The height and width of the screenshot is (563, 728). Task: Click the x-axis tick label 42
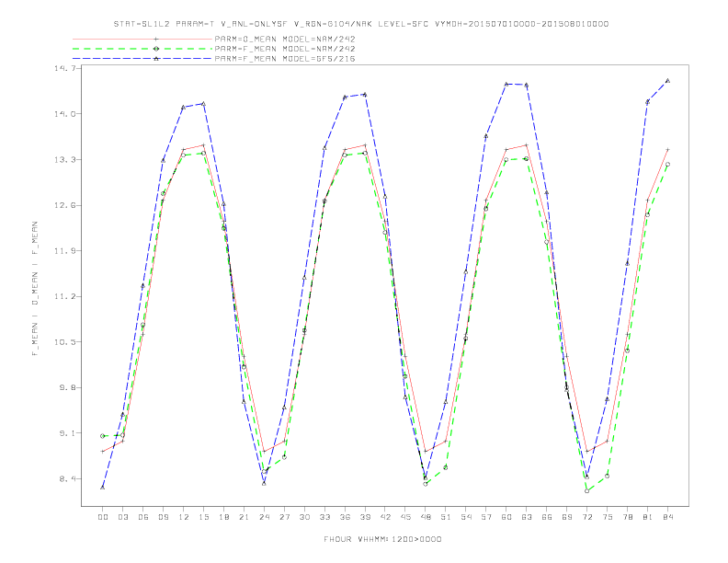tap(385, 517)
